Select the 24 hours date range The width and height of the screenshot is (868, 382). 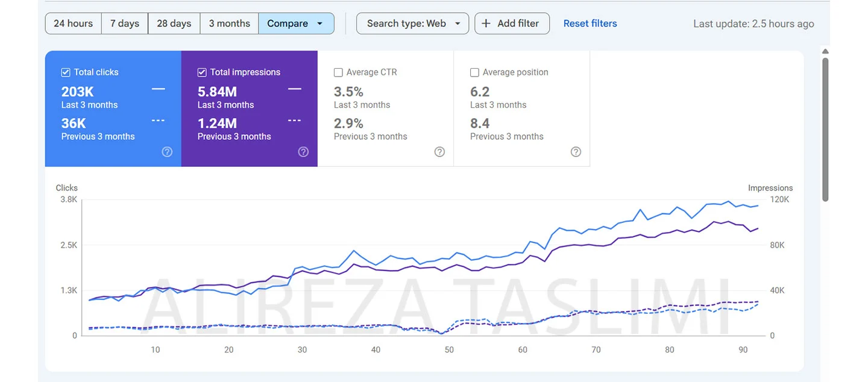73,23
